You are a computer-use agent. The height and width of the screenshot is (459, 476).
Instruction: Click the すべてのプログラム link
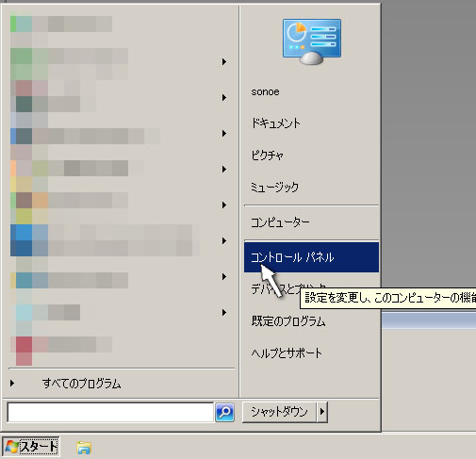tap(81, 384)
